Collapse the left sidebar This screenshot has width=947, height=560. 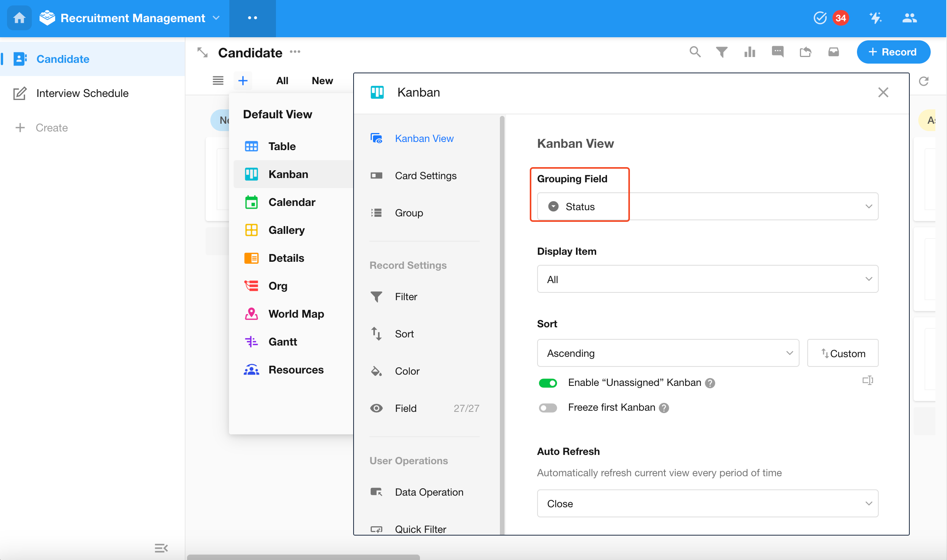pos(161,548)
